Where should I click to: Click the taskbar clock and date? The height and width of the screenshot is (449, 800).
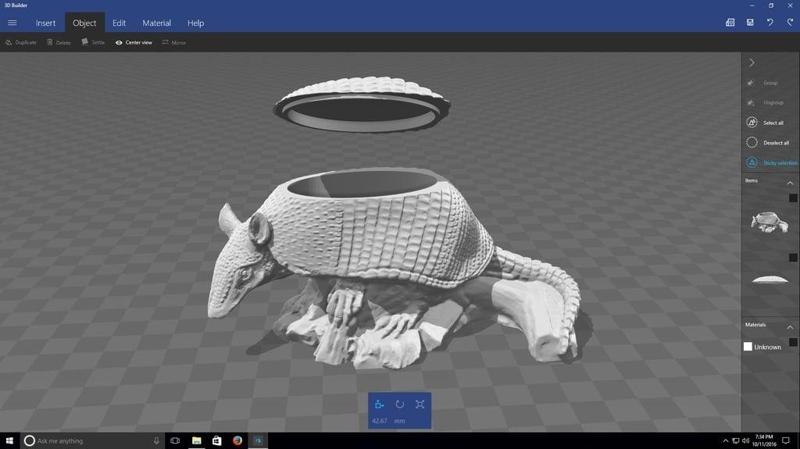[764, 441]
